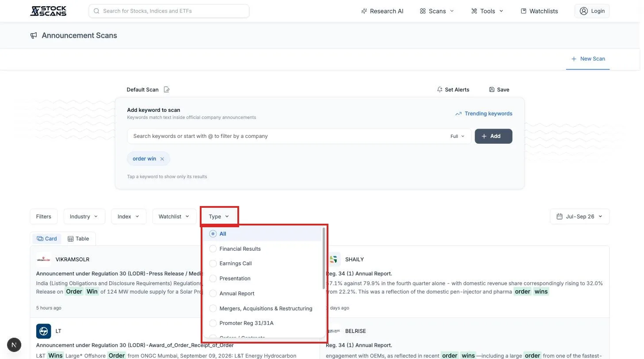Click the Type list scrollbar

pos(324,259)
